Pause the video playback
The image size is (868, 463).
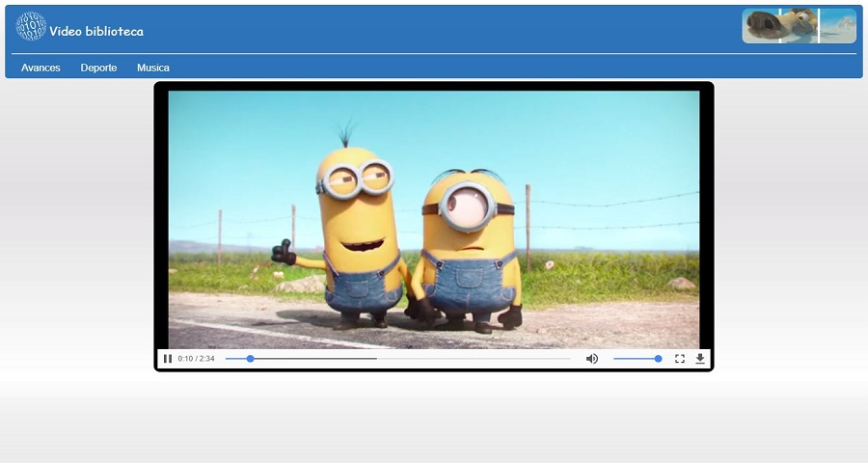(168, 359)
